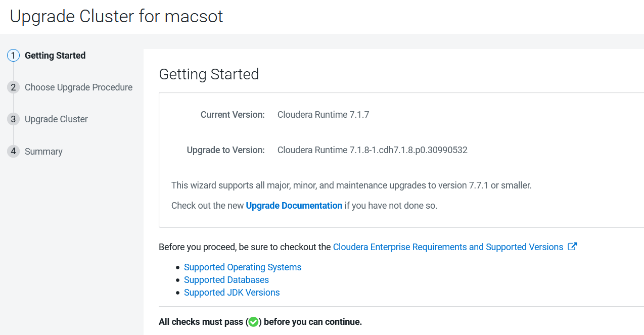Click the Cloudera Runtime 7.1.7 current version text
Screen dimensions: 644x335
[323, 115]
